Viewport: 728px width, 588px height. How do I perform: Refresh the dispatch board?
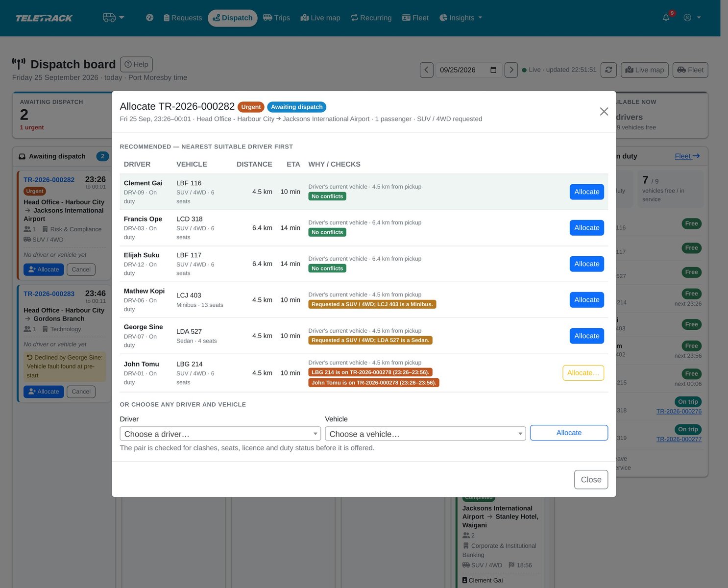608,70
